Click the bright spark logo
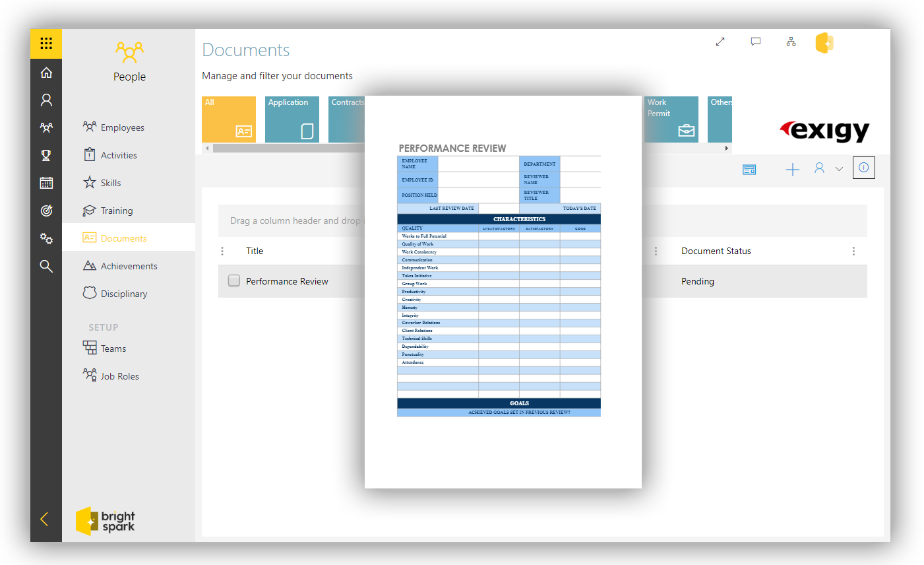Screen dimensions: 924x565 [106, 521]
